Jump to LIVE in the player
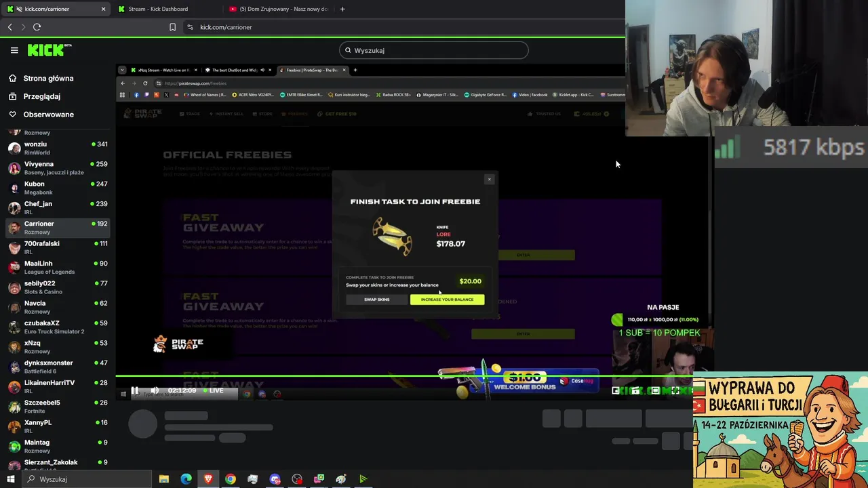Viewport: 868px width, 488px height. 213,390
